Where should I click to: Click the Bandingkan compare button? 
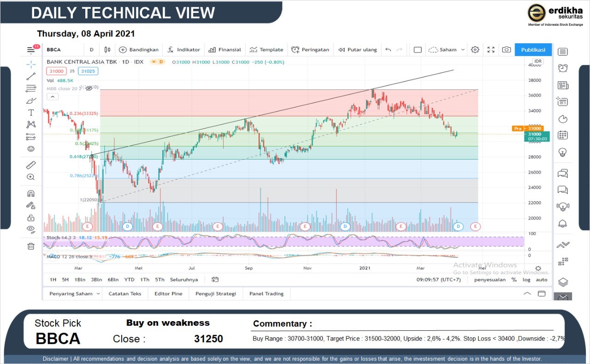tap(139, 50)
